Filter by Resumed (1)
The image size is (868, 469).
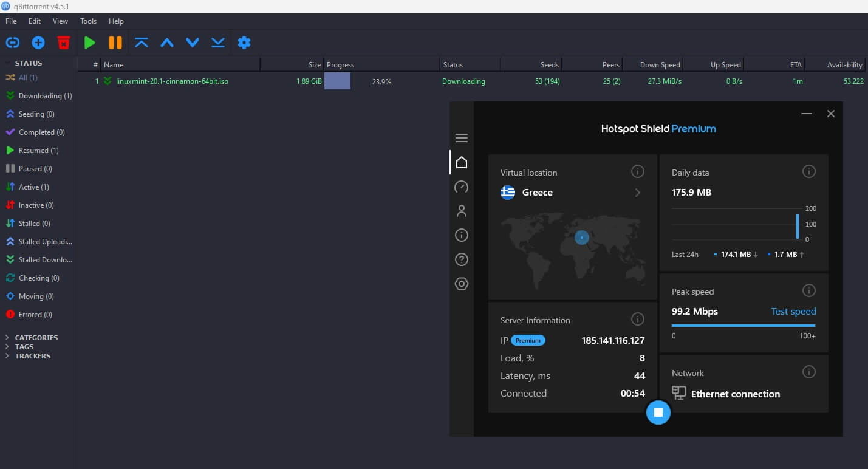point(32,151)
